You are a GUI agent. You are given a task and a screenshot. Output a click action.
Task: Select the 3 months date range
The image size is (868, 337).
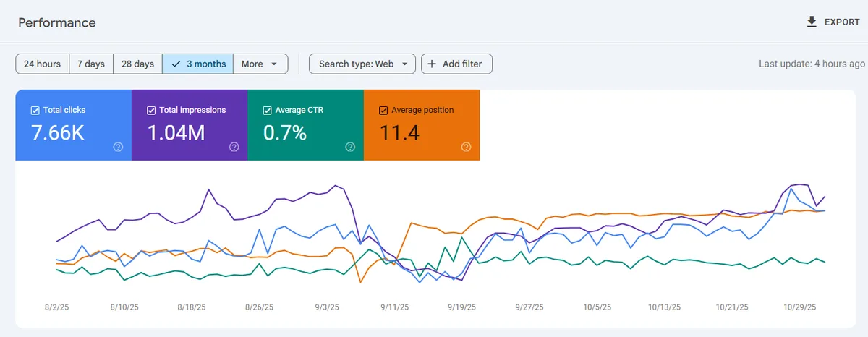(x=198, y=64)
